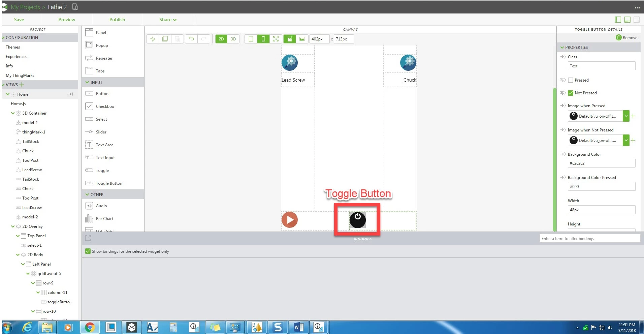Click Background Color field #c2c2c2
644x334 pixels.
coord(601,163)
